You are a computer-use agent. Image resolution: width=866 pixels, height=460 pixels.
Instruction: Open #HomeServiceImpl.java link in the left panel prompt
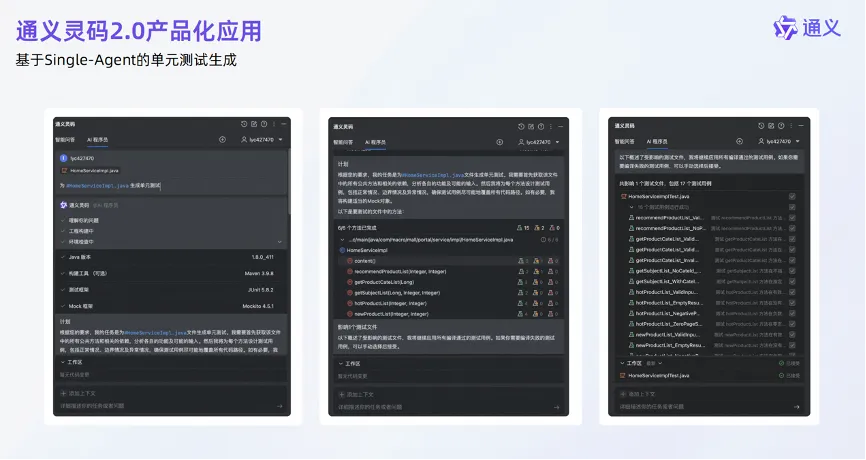click(x=97, y=186)
